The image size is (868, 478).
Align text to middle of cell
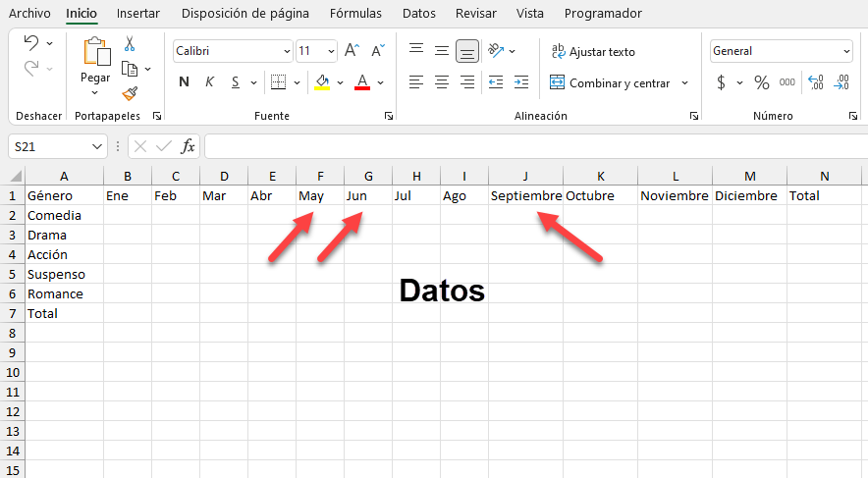(x=442, y=51)
